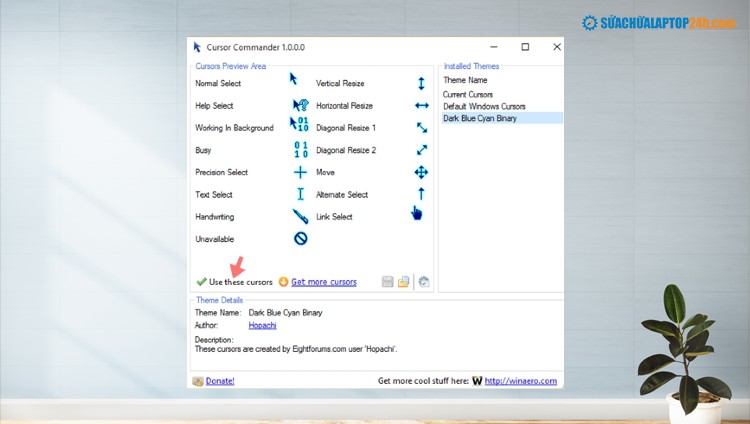This screenshot has height=424, width=750.
Task: Click the donate icon at bottom left
Action: pos(198,381)
